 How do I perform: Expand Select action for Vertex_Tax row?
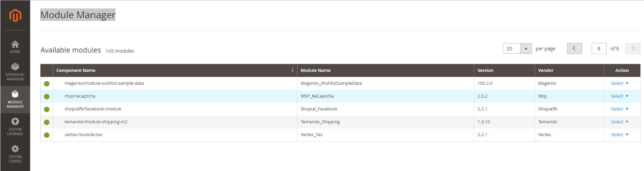(x=619, y=135)
